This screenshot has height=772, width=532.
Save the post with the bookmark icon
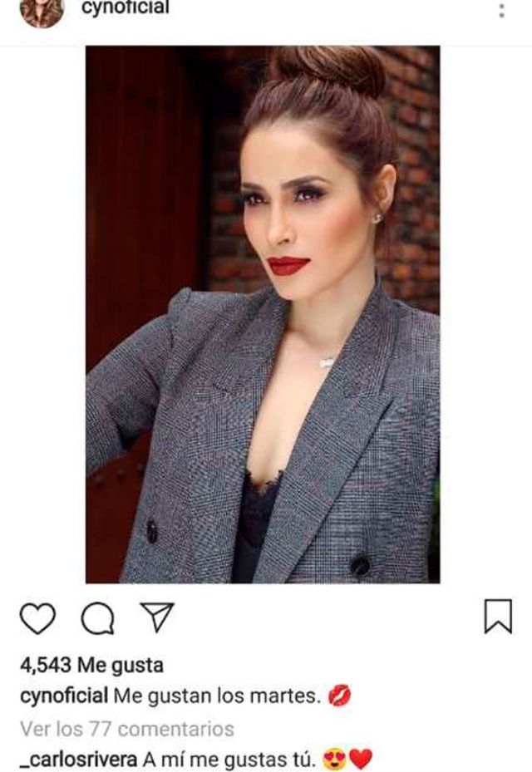[498, 616]
